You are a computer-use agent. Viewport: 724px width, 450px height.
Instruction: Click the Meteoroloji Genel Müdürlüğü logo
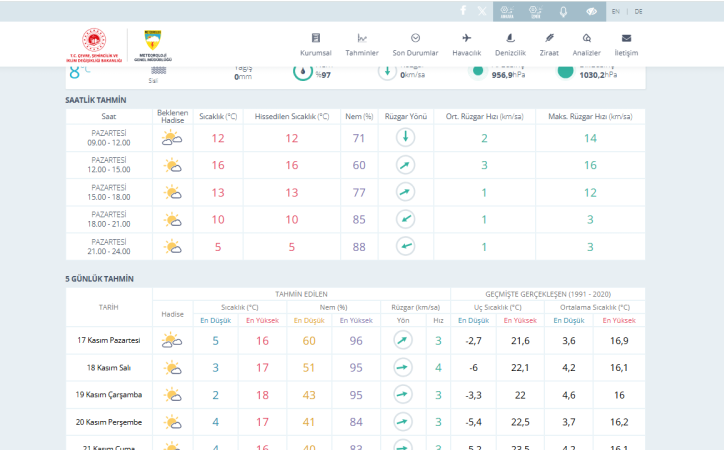155,45
